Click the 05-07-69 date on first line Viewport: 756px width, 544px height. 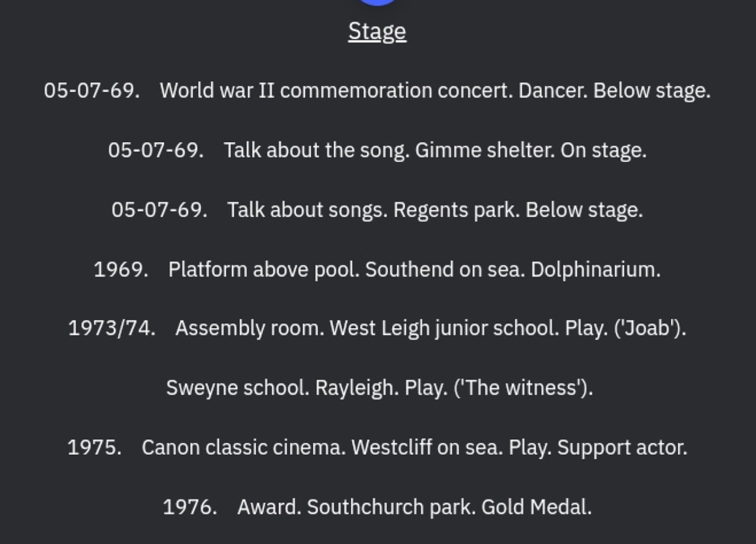coord(91,91)
